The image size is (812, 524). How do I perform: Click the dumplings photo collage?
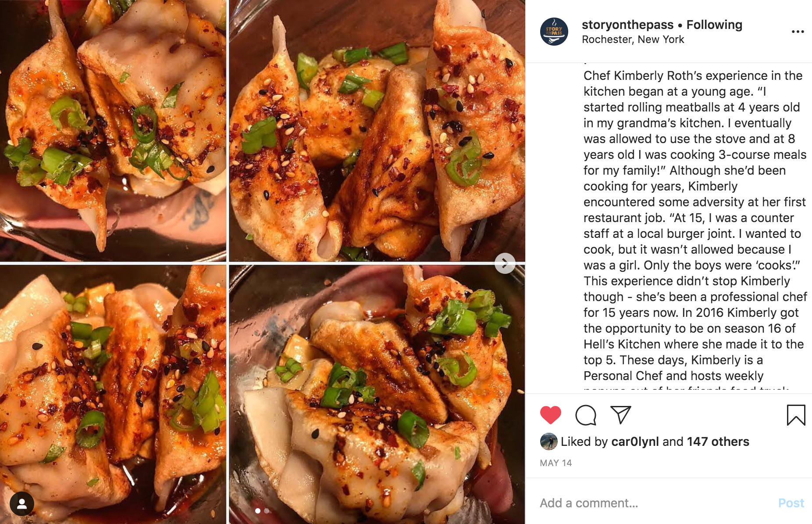262,262
